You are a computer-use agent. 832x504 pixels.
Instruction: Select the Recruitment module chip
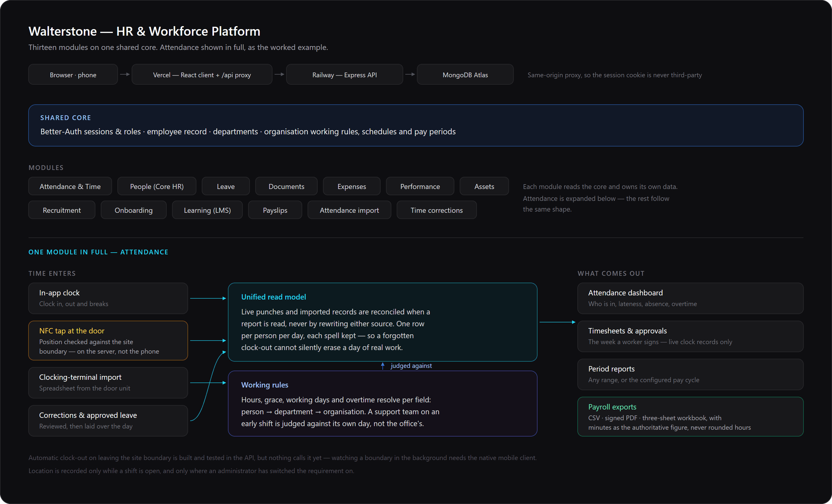(x=62, y=210)
